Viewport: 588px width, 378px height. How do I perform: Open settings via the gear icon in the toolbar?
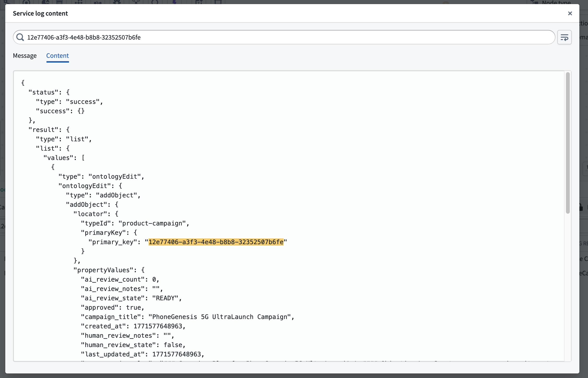(117, 2)
